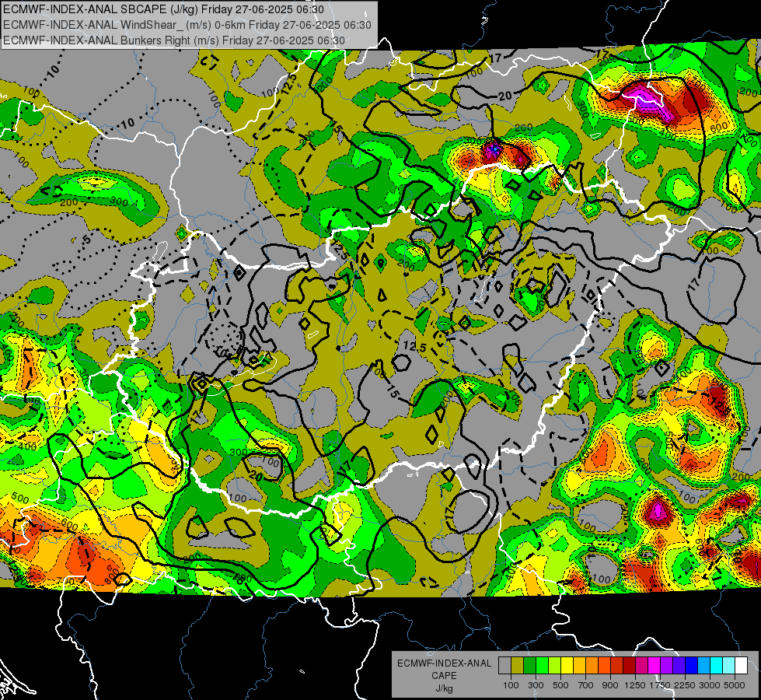Click the legend tick label 300

pos(536,685)
